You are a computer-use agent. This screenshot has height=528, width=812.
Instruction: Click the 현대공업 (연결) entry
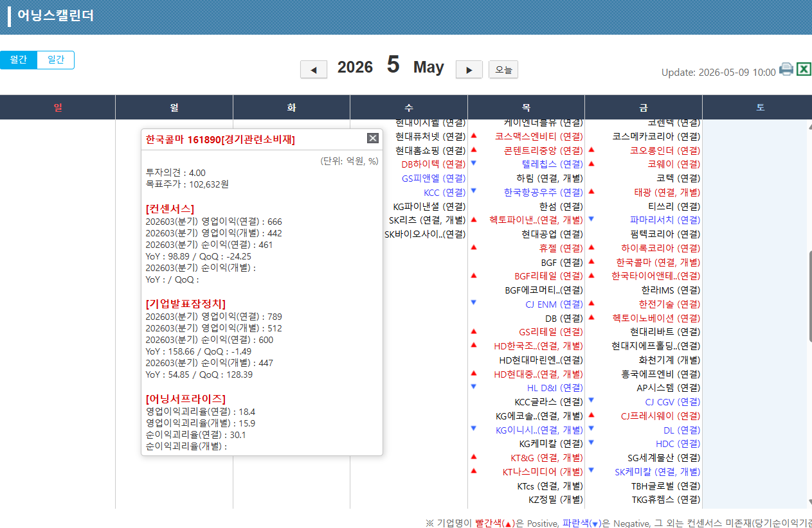tap(552, 234)
